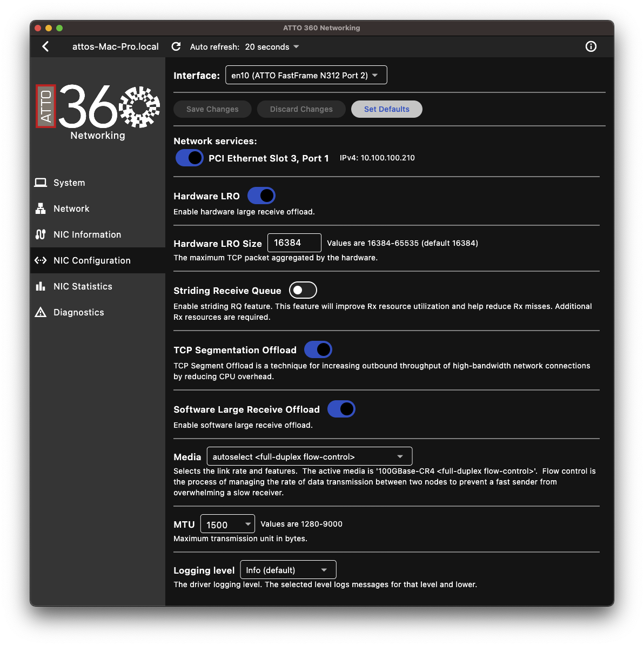Disable PCI Ethernet Slot 3, Port 1 service
Viewport: 644px width, 646px height.
[x=190, y=158]
